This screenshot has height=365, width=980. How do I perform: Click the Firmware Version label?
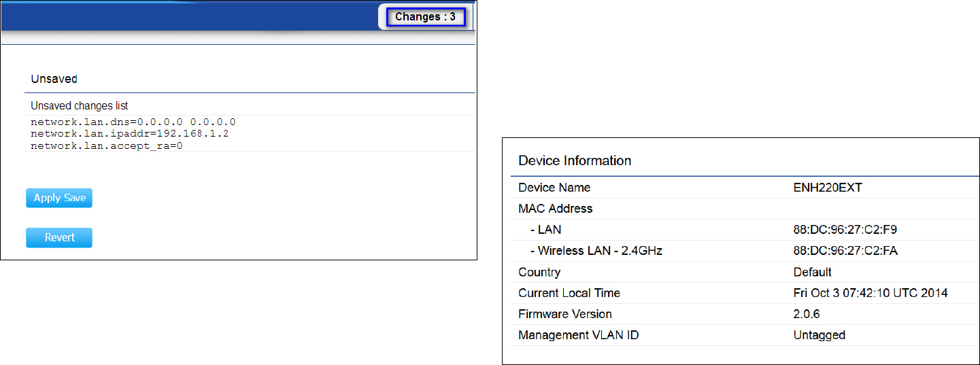[x=565, y=314]
